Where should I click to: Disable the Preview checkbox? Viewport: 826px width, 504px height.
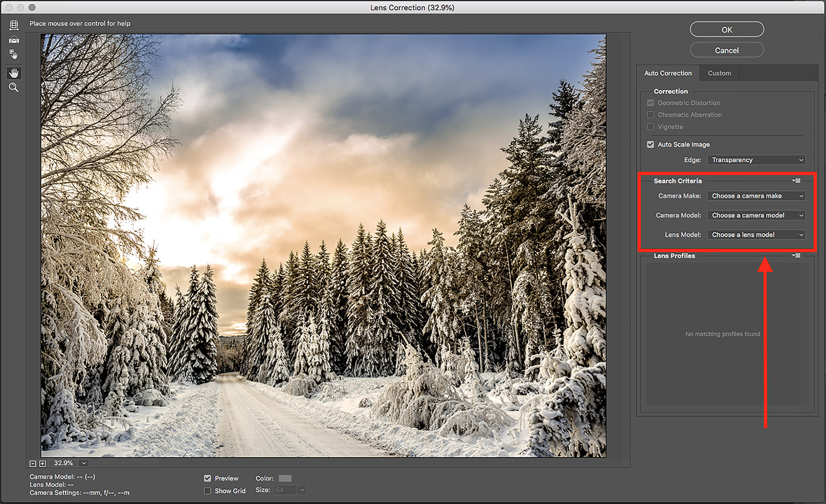208,478
